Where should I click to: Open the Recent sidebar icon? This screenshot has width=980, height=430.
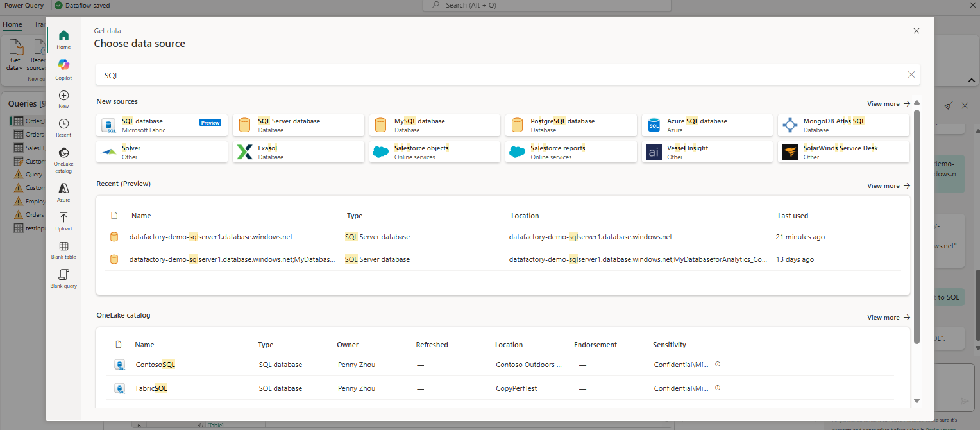tap(63, 127)
